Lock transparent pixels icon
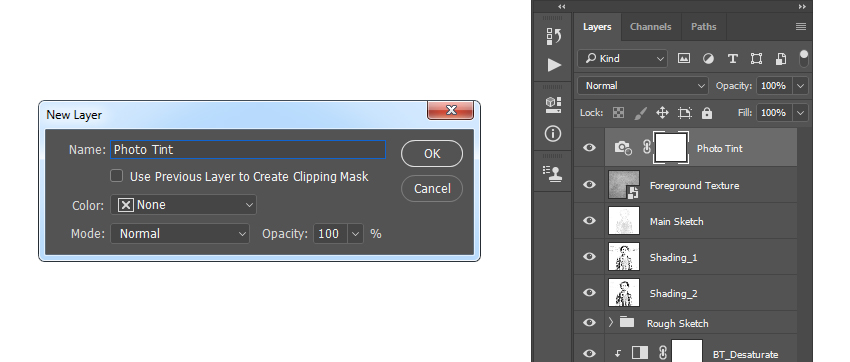This screenshot has width=850, height=362. pos(618,113)
